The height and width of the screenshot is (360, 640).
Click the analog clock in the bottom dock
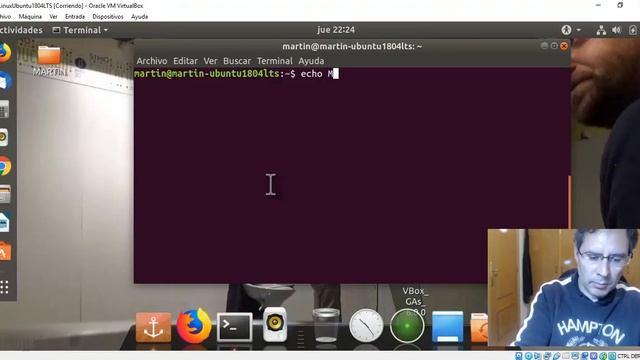pos(366,326)
